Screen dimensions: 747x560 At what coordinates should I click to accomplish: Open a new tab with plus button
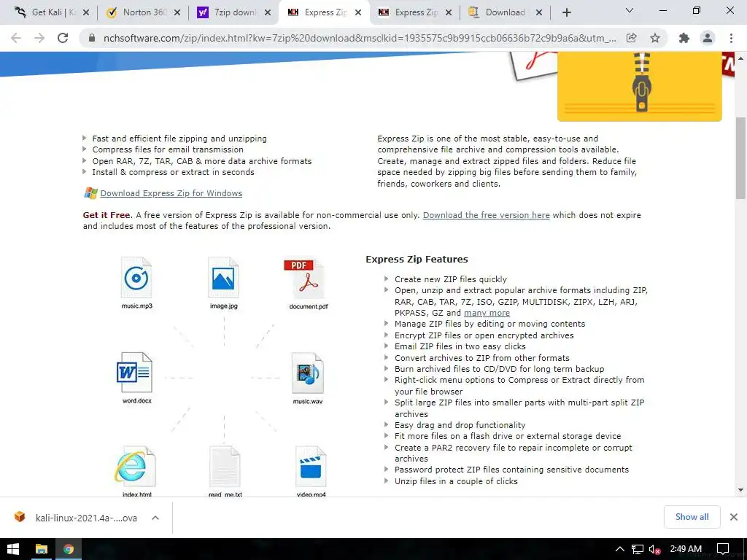point(566,12)
